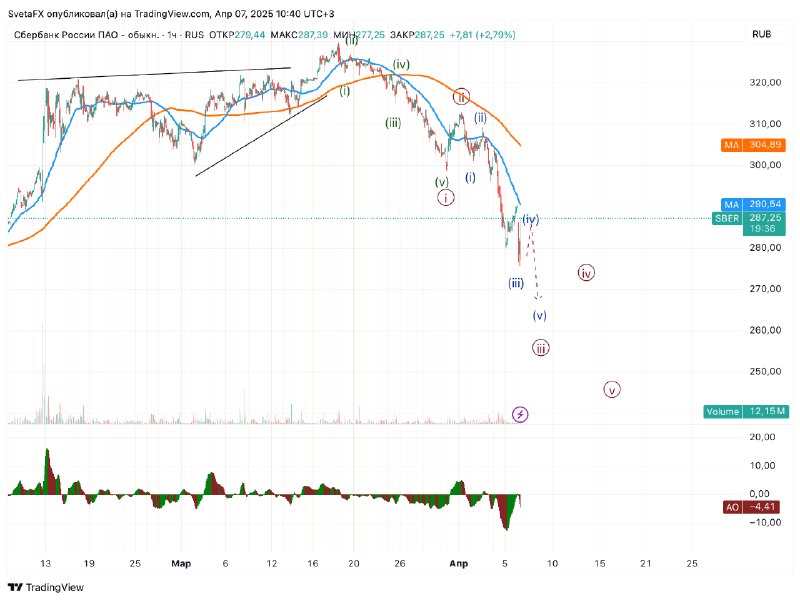Click the +7,81 (+2,79%) change value

point(483,35)
